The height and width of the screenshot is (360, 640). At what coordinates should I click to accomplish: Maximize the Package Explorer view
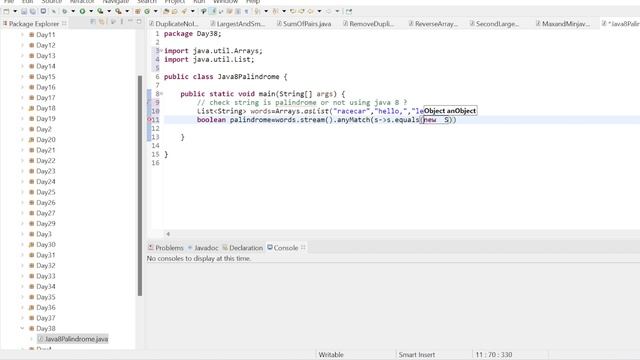tap(139, 22)
